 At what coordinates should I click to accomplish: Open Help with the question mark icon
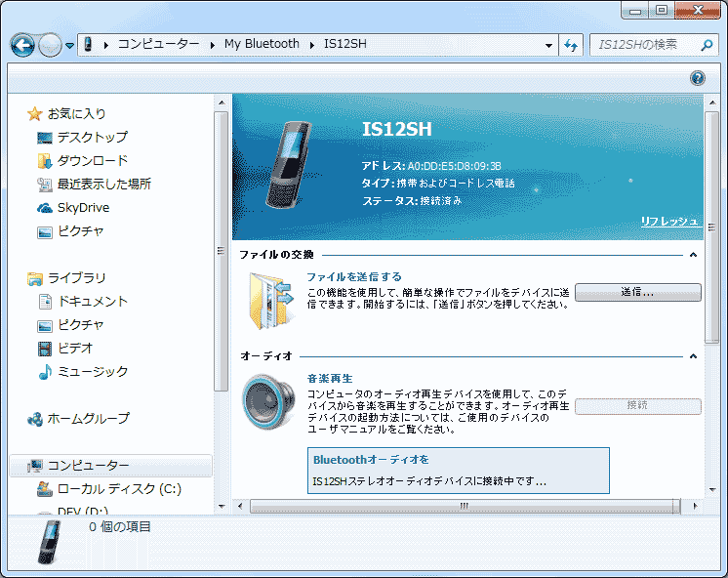point(697,78)
